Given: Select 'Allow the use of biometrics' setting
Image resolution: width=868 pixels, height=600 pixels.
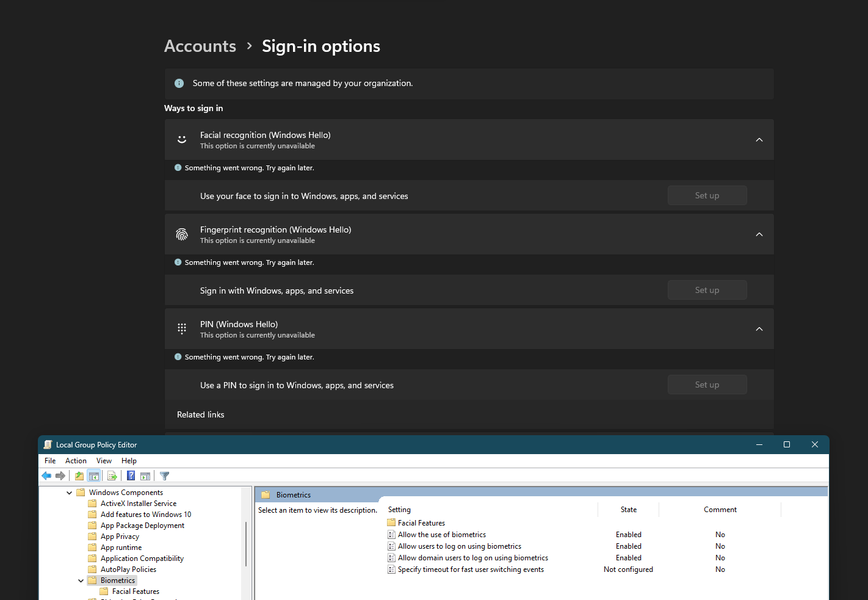Looking at the screenshot, I should click(442, 535).
